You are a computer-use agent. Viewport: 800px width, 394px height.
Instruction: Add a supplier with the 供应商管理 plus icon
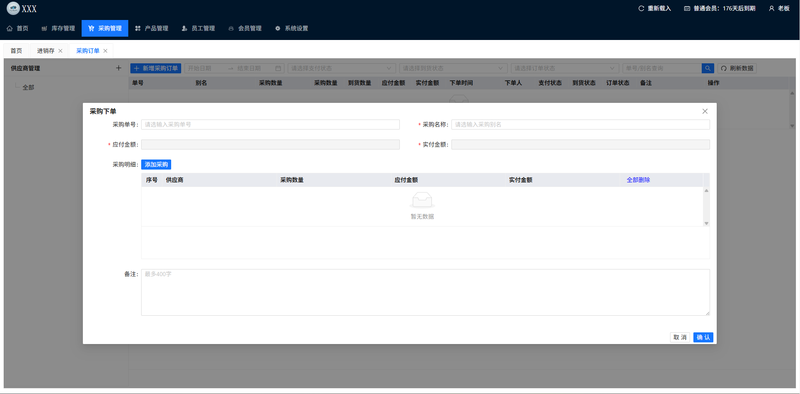point(118,68)
